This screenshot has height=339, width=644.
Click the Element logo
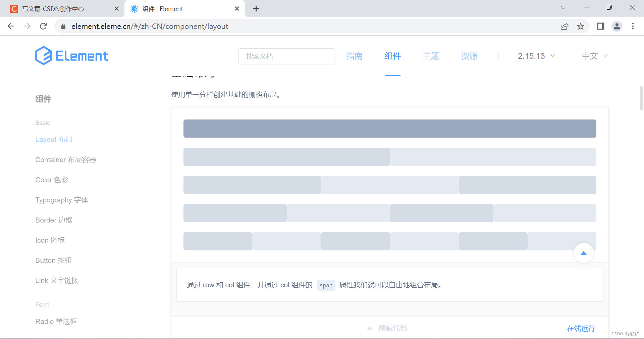point(71,56)
